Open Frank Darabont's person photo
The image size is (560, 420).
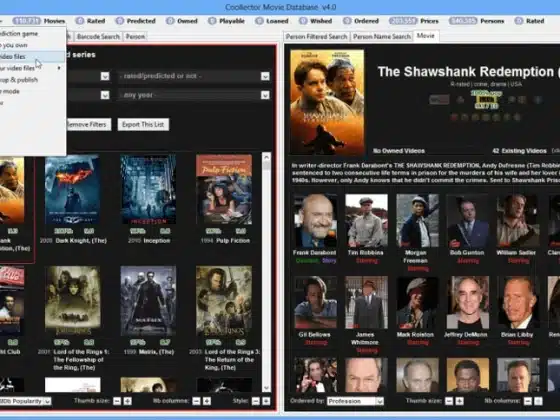(315, 221)
